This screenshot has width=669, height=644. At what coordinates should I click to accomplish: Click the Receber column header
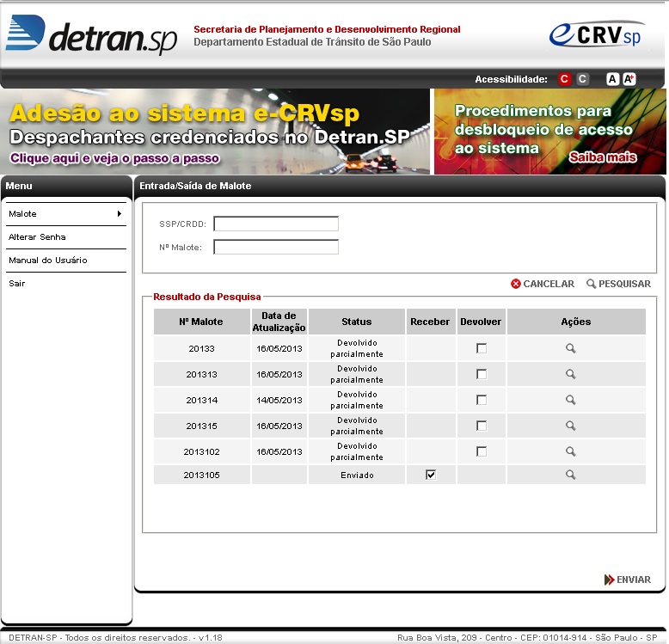pyautogui.click(x=431, y=322)
